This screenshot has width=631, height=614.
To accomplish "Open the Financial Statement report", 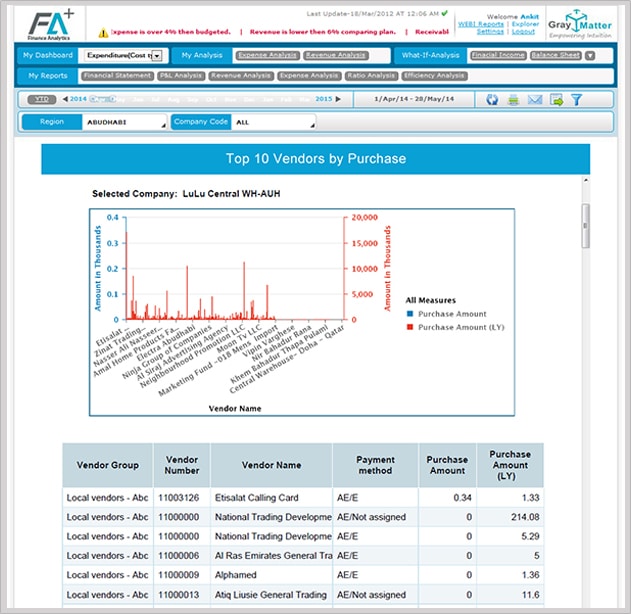I will [x=118, y=76].
